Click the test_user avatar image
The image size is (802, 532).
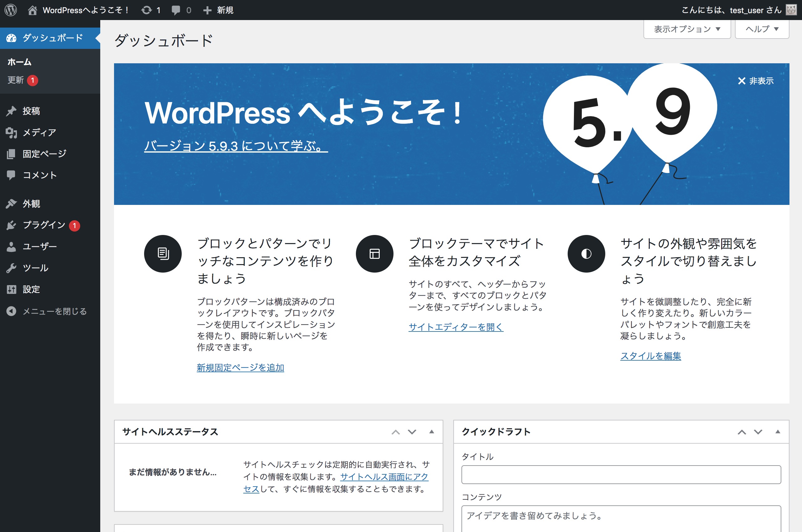tap(791, 10)
